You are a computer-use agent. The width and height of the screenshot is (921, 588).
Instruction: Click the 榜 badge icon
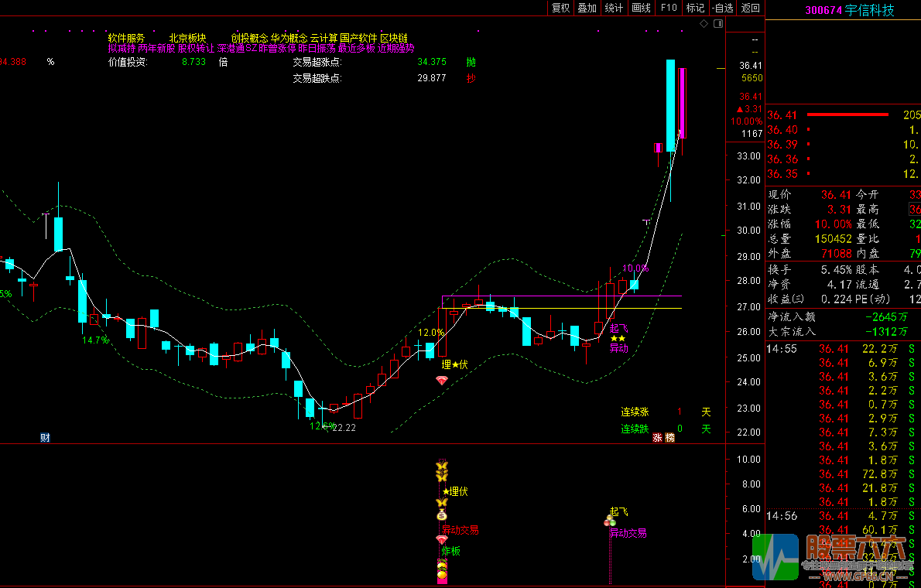[670, 438]
